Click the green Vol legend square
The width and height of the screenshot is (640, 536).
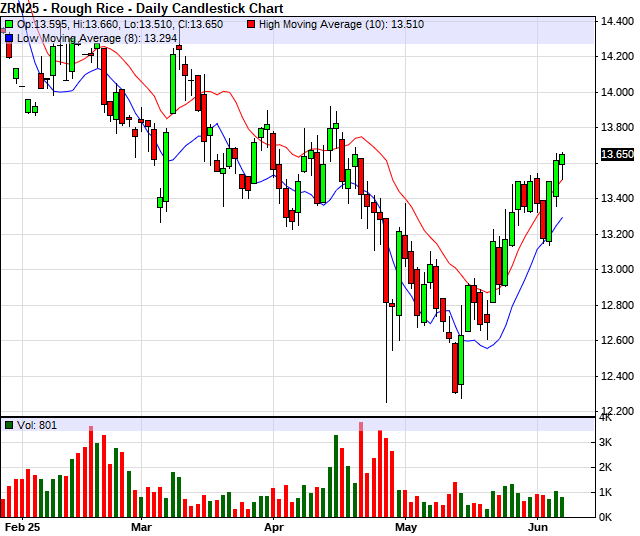coord(9,425)
